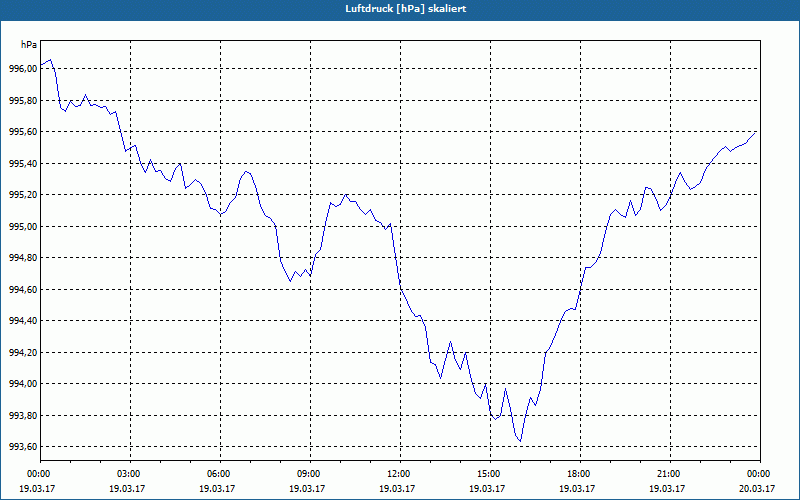The height and width of the screenshot is (500, 800).
Task: Click the 994,20 y-axis value
Action: click(23, 353)
